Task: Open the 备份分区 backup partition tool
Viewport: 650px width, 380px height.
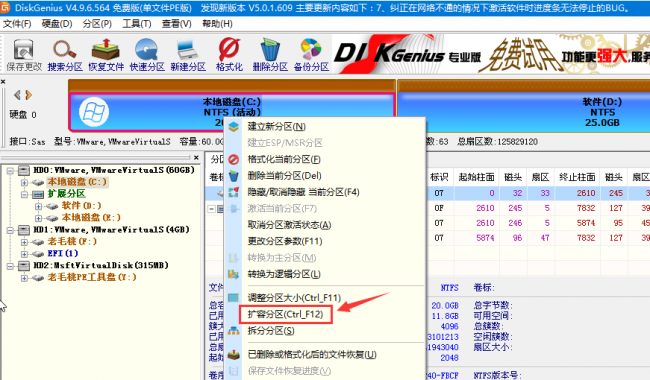Action: pos(311,54)
